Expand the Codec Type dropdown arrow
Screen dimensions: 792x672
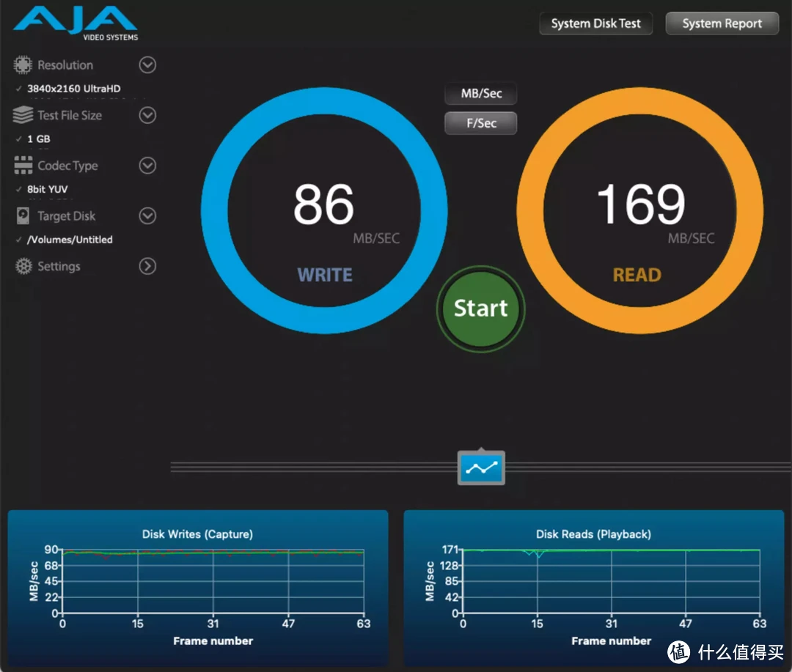(147, 165)
